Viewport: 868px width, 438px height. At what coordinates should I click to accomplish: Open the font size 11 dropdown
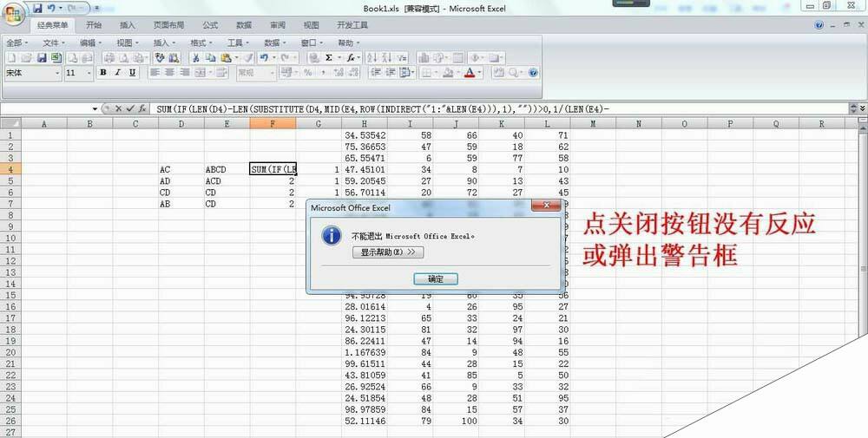coord(89,73)
